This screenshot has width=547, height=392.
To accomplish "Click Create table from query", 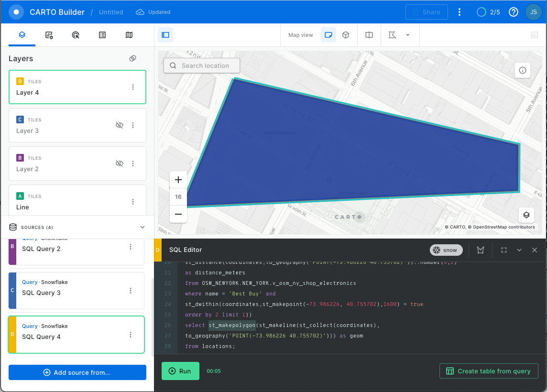I will (489, 371).
